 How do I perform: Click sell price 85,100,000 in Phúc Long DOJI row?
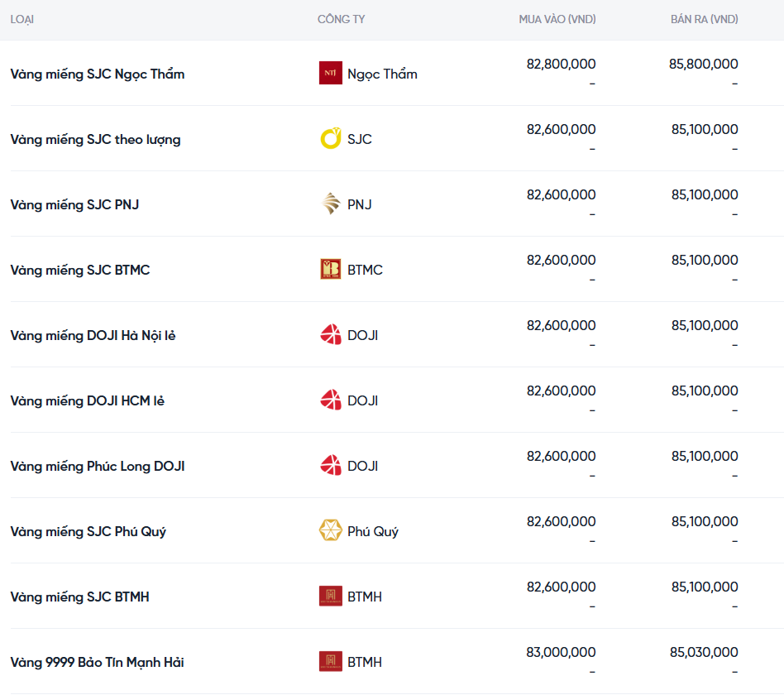[705, 457]
